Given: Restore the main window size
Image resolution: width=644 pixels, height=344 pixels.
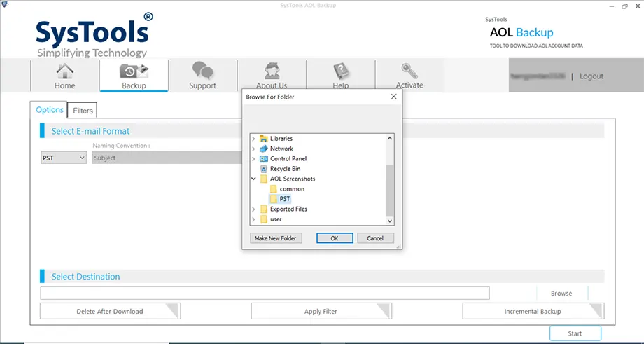Looking at the screenshot, I should (x=624, y=6).
